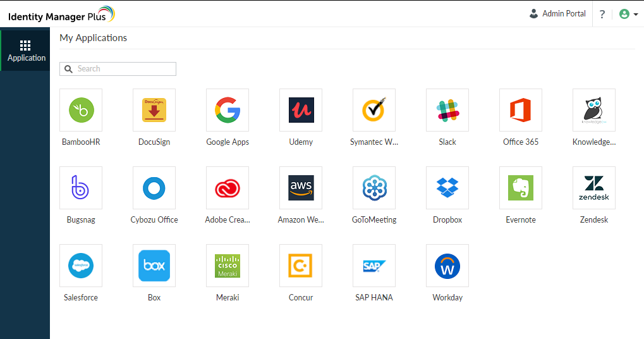Click the Workday label text
Screen dimensions: 644x339
[x=447, y=297]
